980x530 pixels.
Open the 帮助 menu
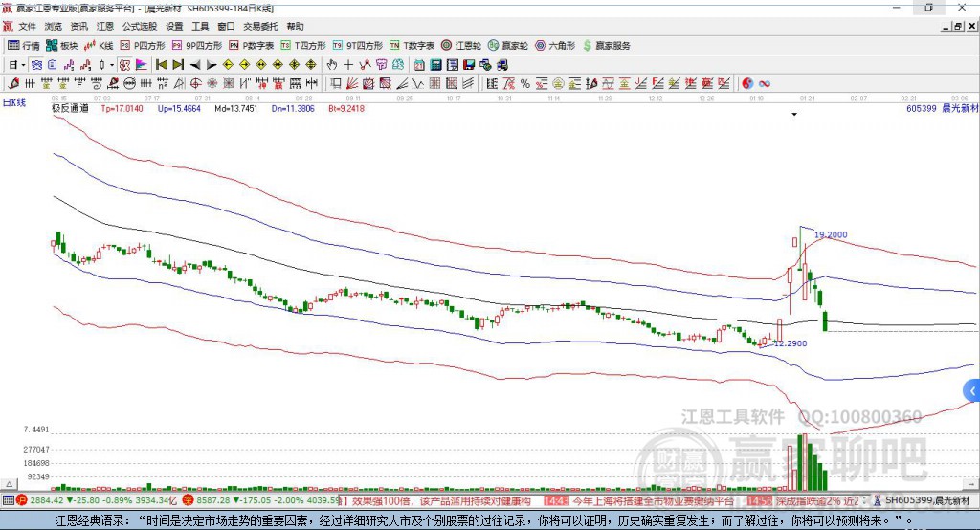click(295, 26)
